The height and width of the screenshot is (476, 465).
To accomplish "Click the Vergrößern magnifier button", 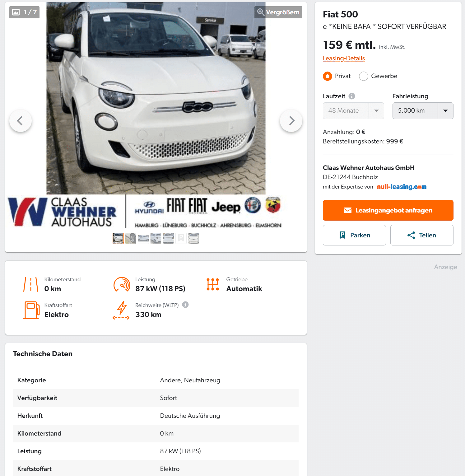I will pos(278,12).
